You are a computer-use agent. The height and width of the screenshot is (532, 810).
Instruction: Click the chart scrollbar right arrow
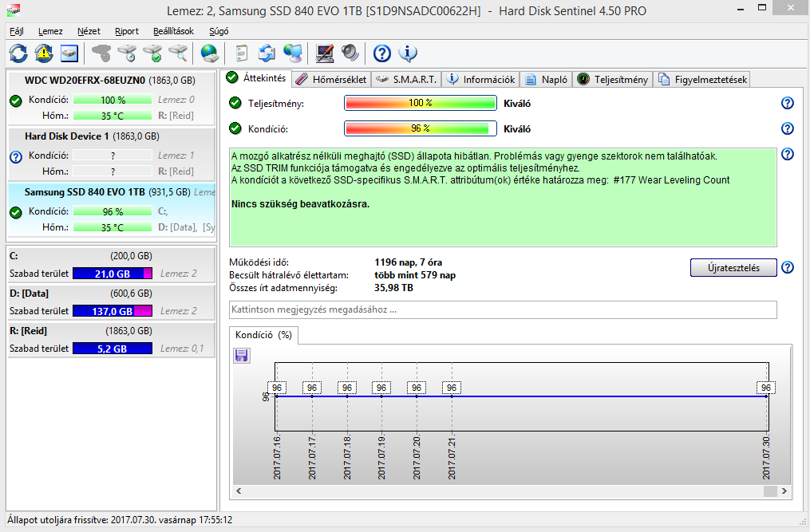(x=784, y=491)
